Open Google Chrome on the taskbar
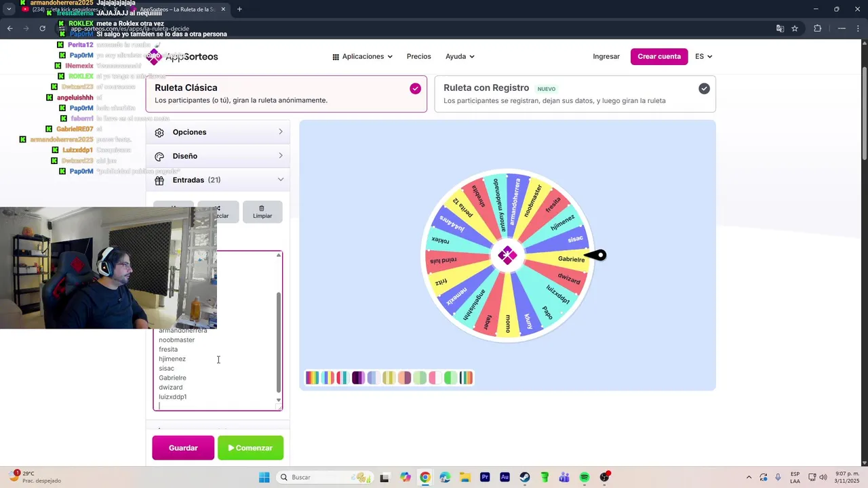Screen dimensions: 868x488 point(425,477)
